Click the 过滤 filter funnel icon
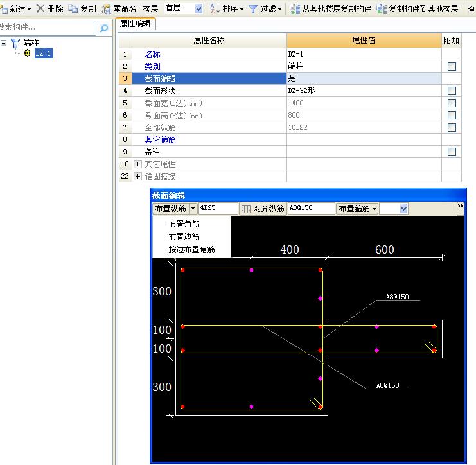Image resolution: width=476 pixels, height=465 pixels. tap(253, 9)
